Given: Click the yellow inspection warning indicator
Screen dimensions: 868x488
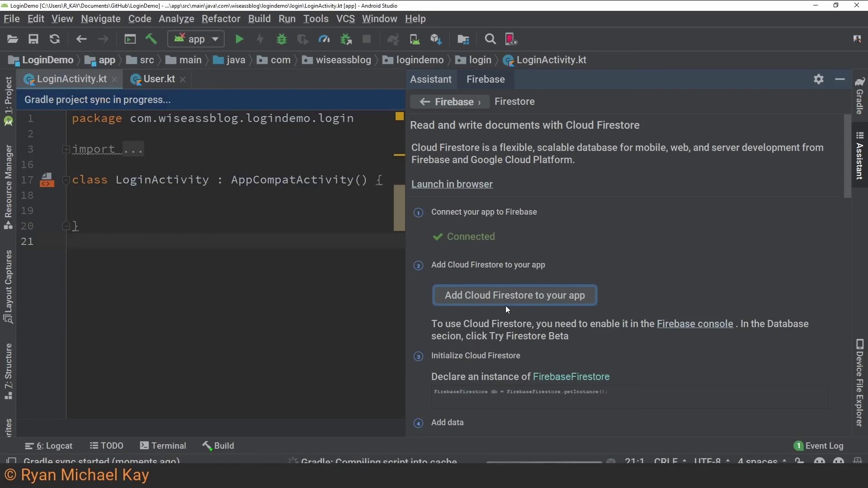Looking at the screenshot, I should coord(400,117).
